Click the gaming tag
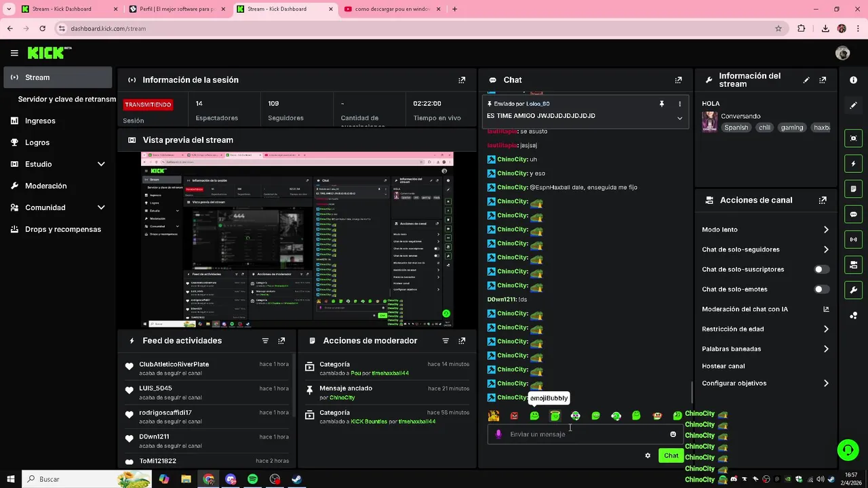The width and height of the screenshot is (868, 488). [x=791, y=127]
